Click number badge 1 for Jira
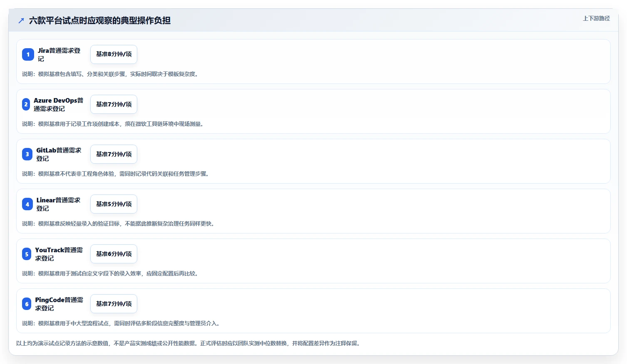 (28, 54)
